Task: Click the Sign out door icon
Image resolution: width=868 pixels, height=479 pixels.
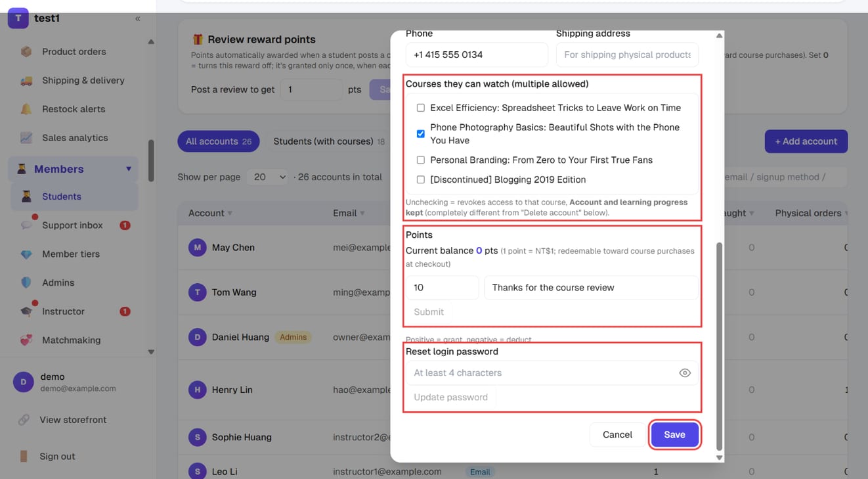Action: (x=24, y=457)
